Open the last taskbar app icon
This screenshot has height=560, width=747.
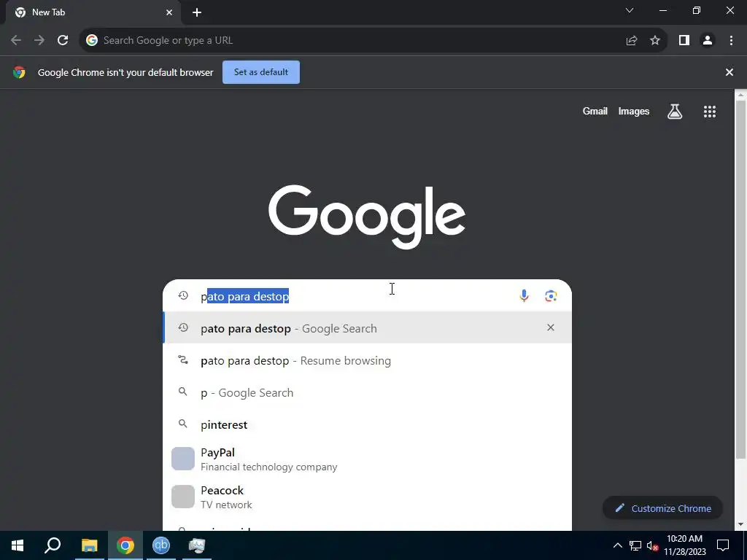(x=197, y=545)
